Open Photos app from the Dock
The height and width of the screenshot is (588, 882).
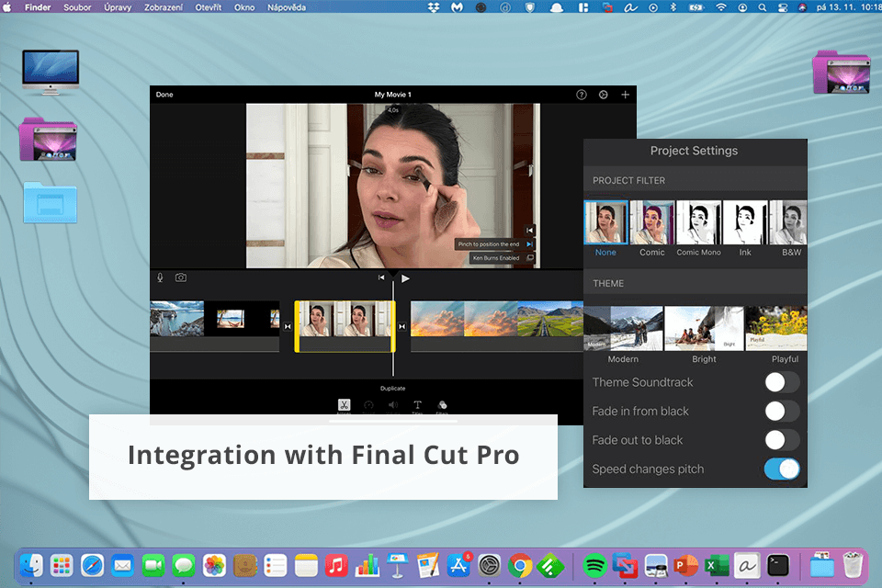coord(214,566)
